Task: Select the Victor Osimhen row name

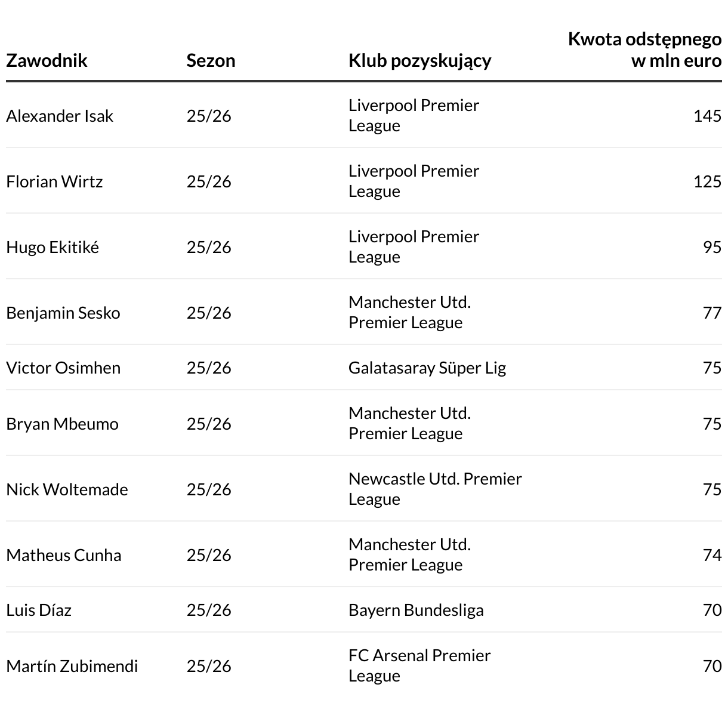Action: pos(63,368)
